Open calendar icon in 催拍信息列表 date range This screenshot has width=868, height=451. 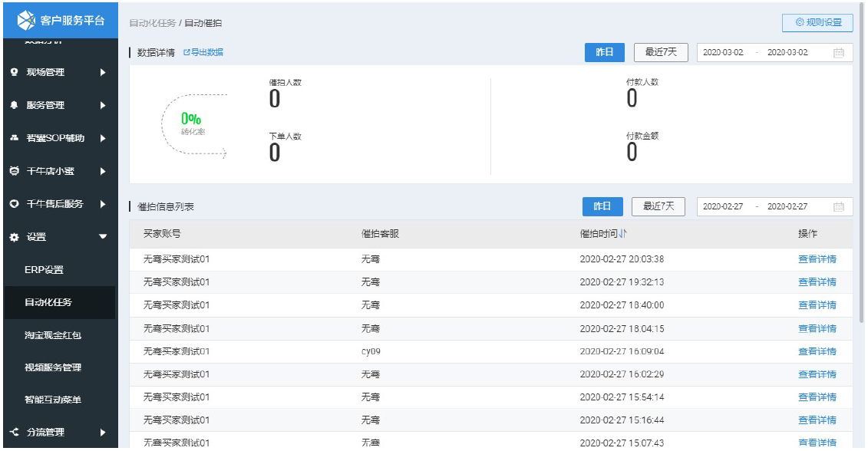tap(839, 207)
